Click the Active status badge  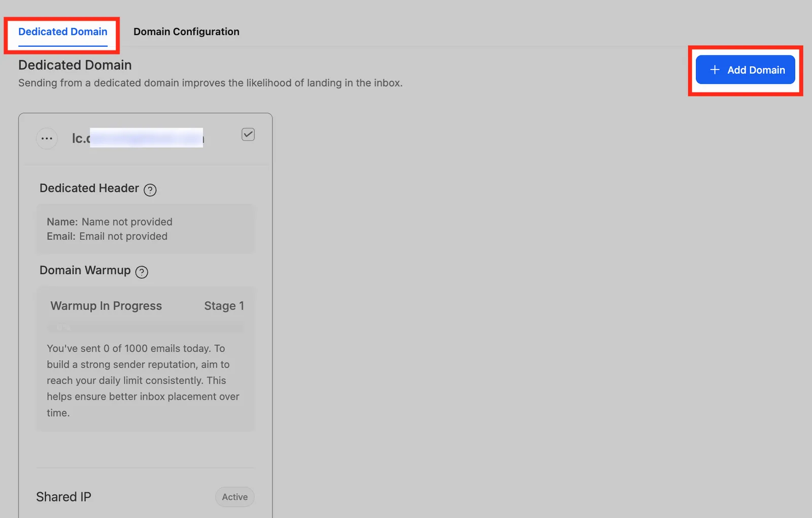click(x=234, y=497)
